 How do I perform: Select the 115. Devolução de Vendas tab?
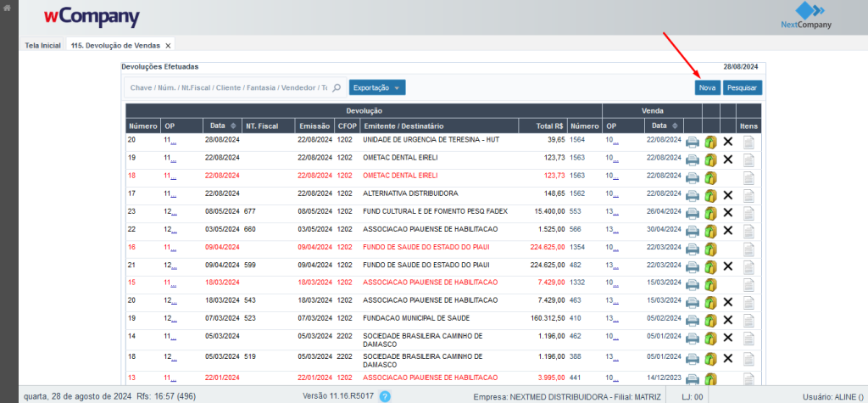click(x=115, y=46)
